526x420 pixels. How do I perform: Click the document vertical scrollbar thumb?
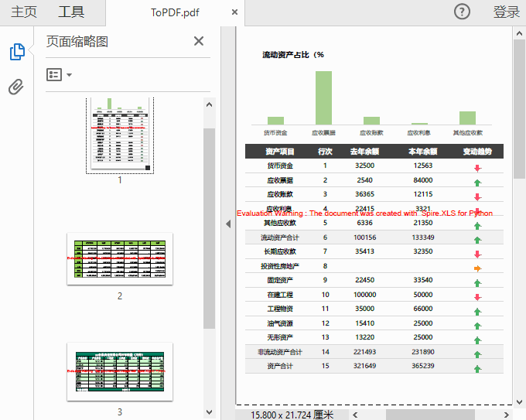tap(519, 109)
